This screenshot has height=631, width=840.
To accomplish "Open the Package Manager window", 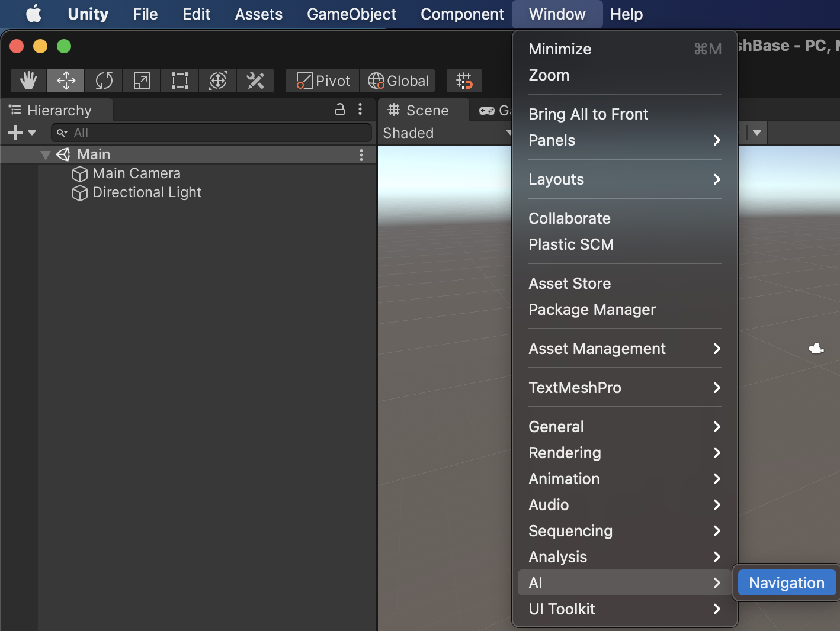I will [625, 310].
